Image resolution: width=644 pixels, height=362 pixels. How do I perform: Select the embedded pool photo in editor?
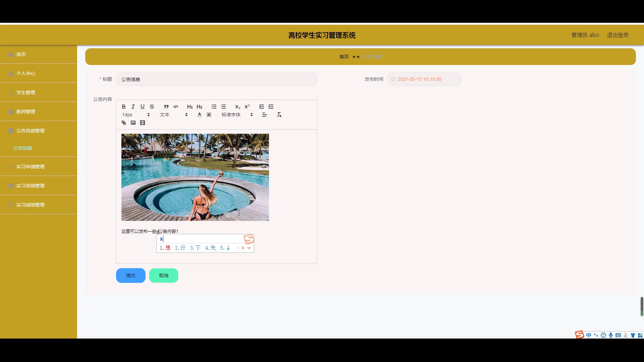[195, 177]
